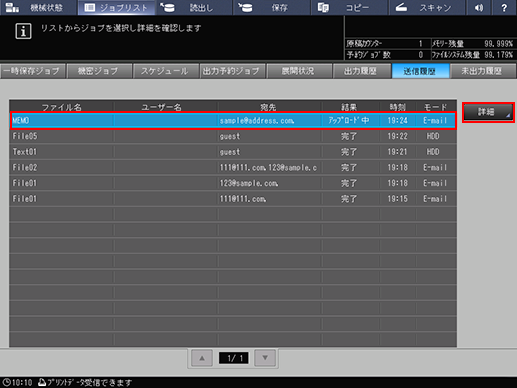517x388 pixels.
Task: Click the 123@sample.com destination cell
Action: click(x=249, y=183)
